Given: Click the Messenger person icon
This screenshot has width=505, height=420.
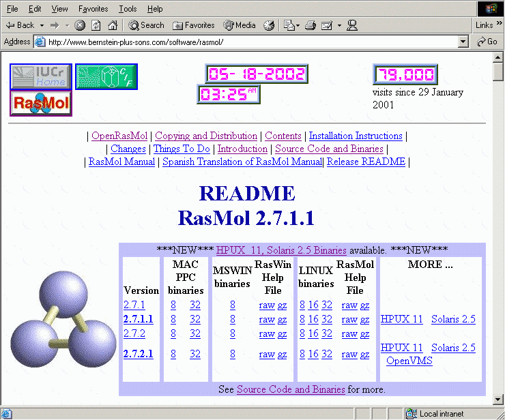Looking at the screenshot, I should coord(352,25).
